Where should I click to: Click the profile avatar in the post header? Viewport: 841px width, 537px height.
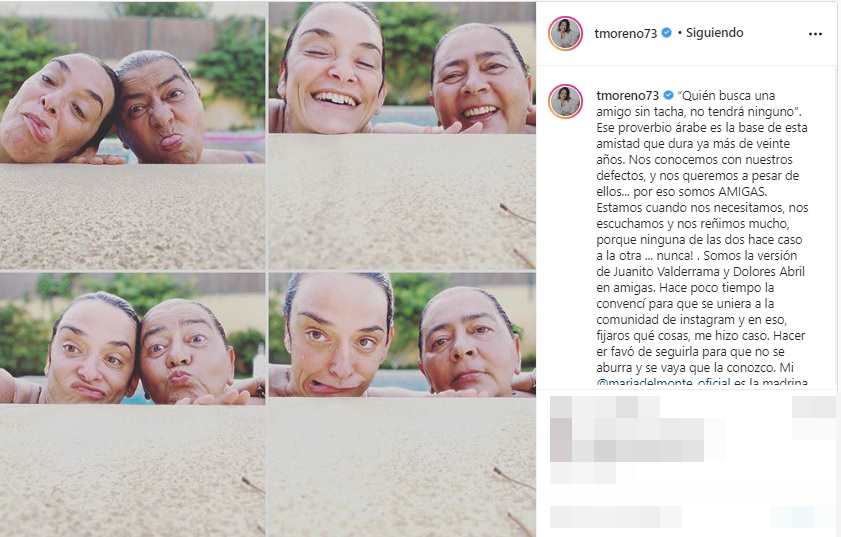(565, 33)
